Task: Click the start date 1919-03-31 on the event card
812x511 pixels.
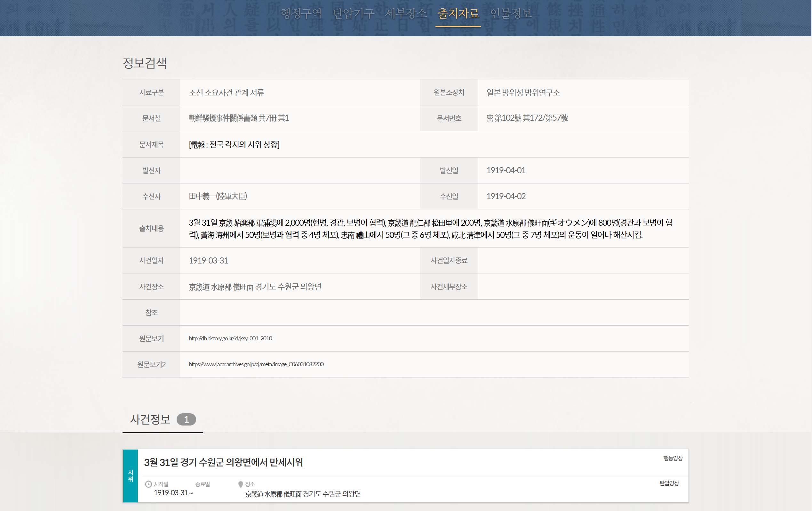Action: coord(171,493)
